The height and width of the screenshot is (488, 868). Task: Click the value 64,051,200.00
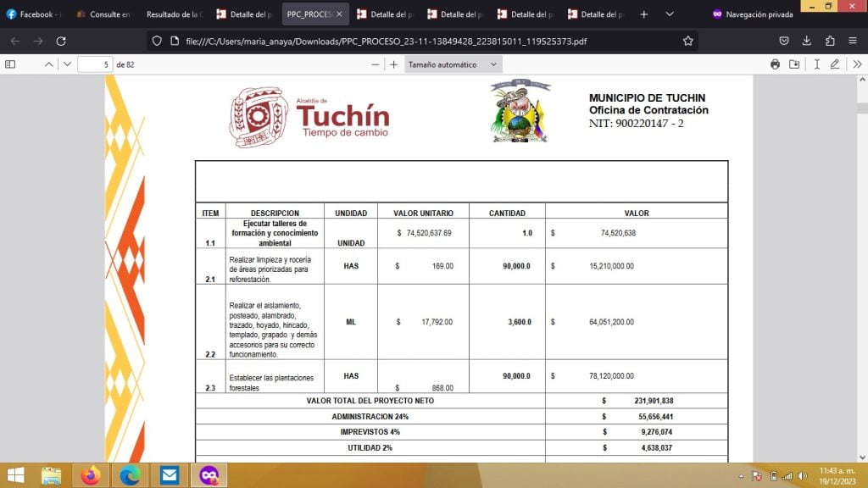pos(611,321)
